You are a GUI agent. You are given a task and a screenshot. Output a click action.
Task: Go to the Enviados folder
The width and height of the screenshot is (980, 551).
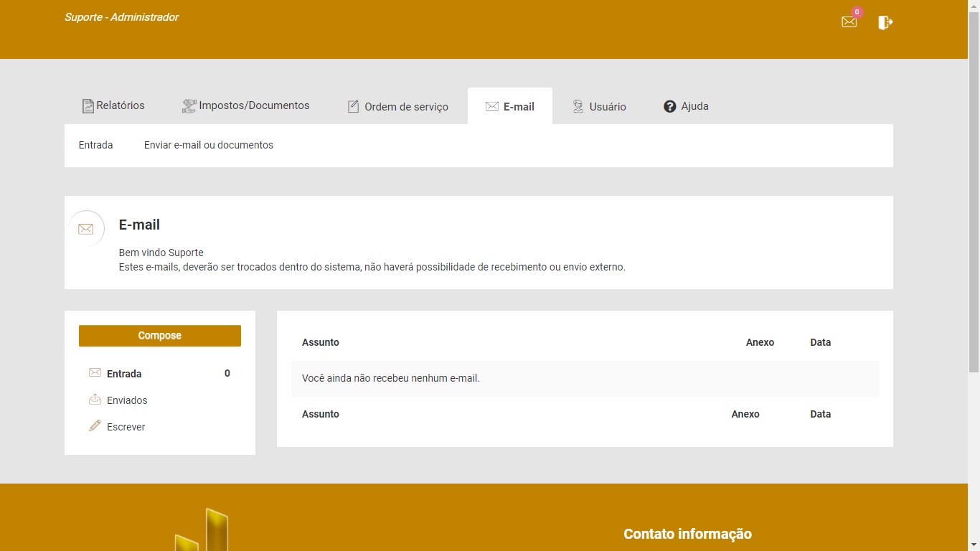click(x=127, y=400)
